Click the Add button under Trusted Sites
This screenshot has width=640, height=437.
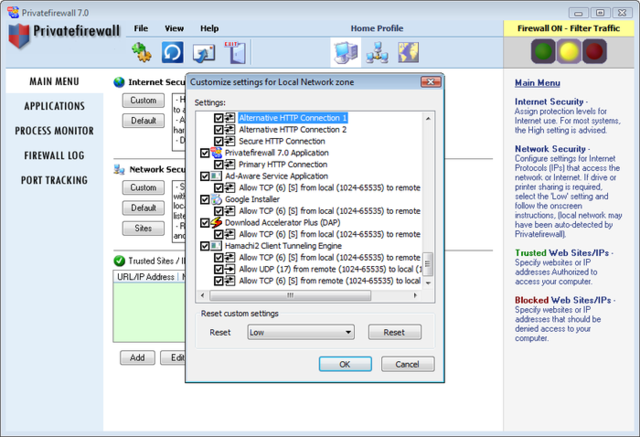[138, 358]
